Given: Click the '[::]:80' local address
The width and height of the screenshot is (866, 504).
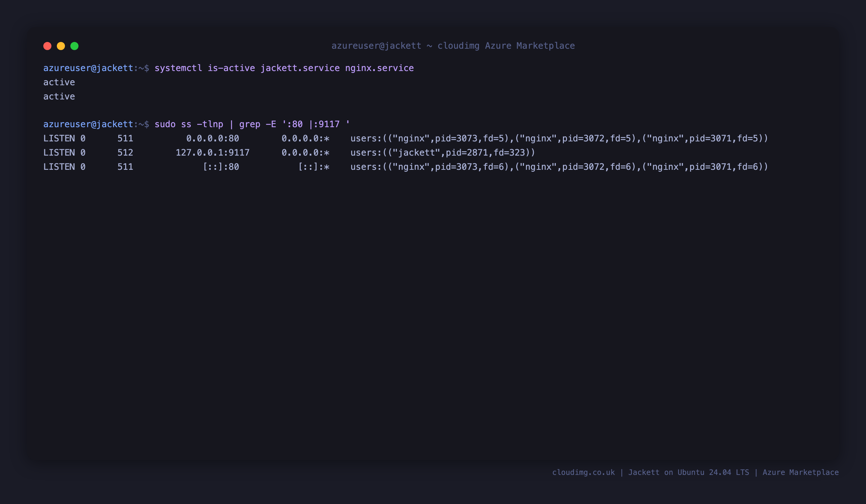Looking at the screenshot, I should (221, 167).
